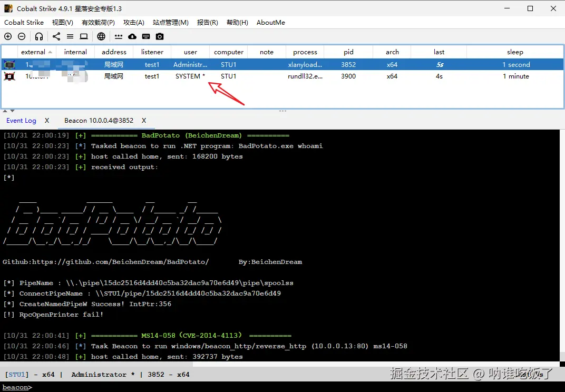
Task: Open downloaded files cloud icon
Action: (x=132, y=36)
